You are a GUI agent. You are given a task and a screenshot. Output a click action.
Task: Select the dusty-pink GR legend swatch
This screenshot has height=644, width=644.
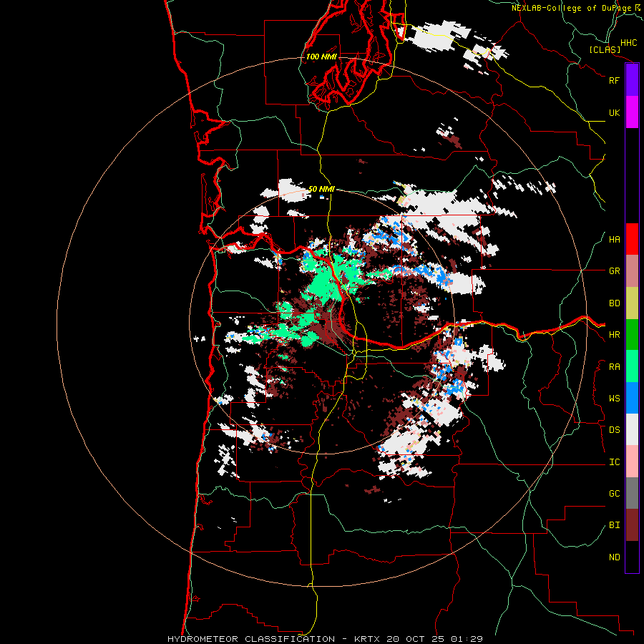tap(632, 271)
